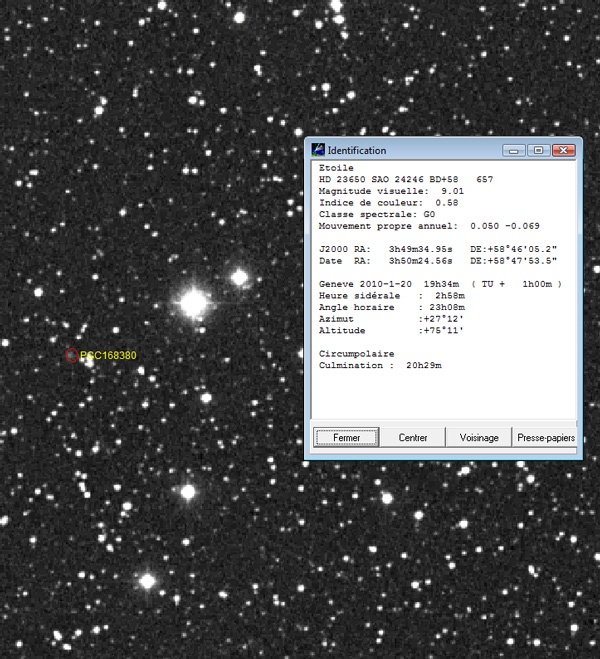This screenshot has height=659, width=600.
Task: Click the 'Circumpolaire' text
Action: [x=356, y=354]
